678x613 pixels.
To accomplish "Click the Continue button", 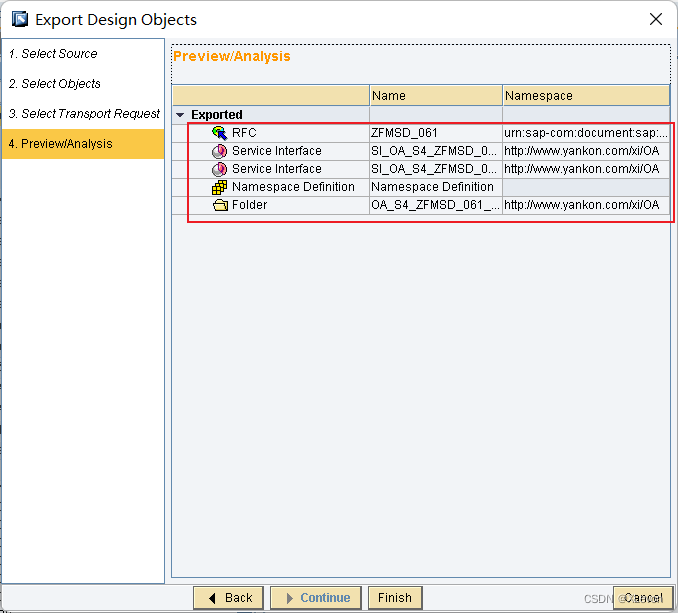I will click(x=316, y=598).
